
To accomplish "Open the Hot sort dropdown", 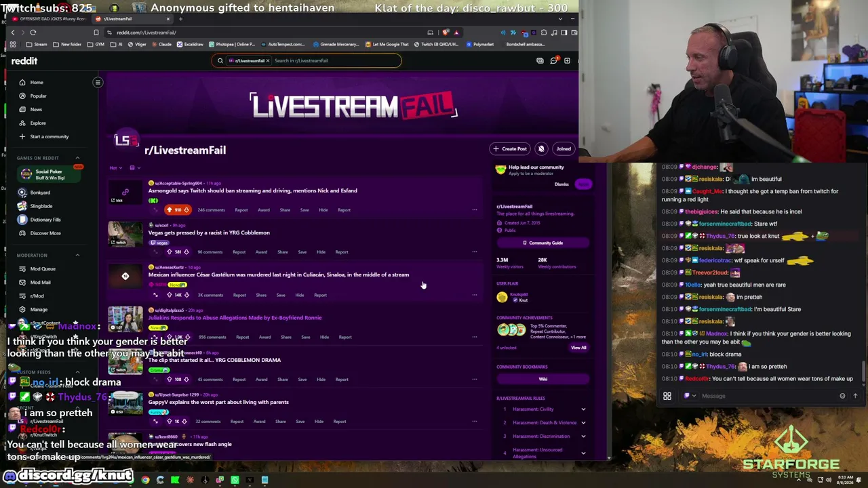I will [x=115, y=168].
